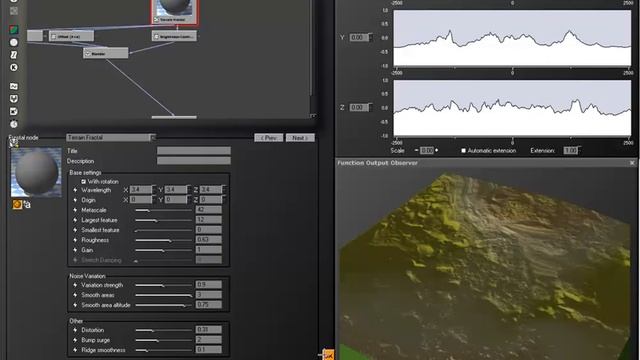Click the connect icon beside Smooth areas
The image size is (640, 360).
point(75,295)
